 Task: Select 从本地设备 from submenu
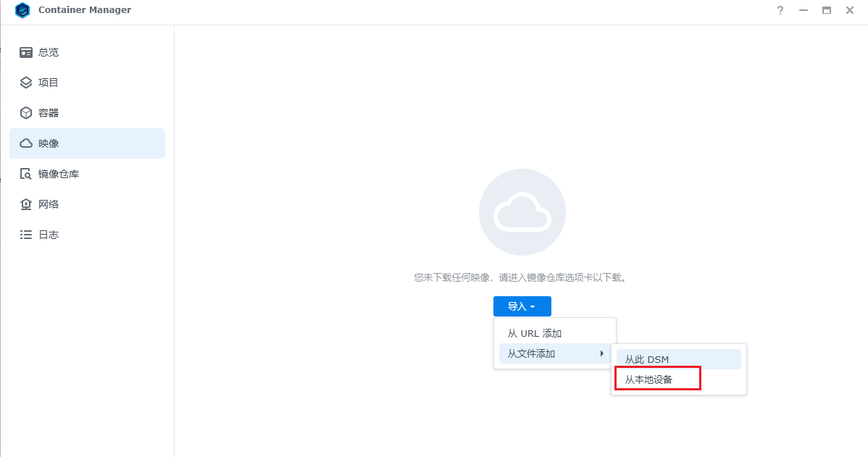click(x=649, y=379)
